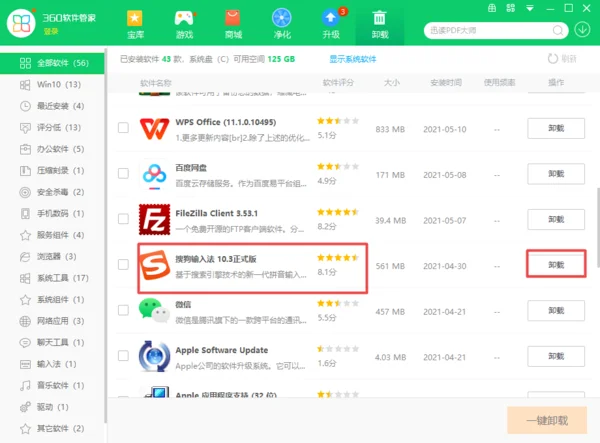Click the download manager arrow icon

pyautogui.click(x=584, y=27)
